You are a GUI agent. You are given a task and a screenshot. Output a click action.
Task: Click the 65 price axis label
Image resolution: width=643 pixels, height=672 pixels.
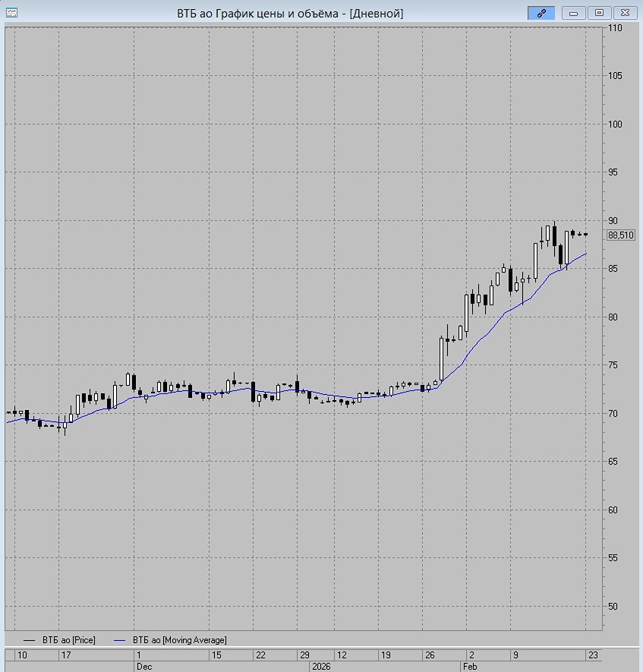(x=613, y=462)
